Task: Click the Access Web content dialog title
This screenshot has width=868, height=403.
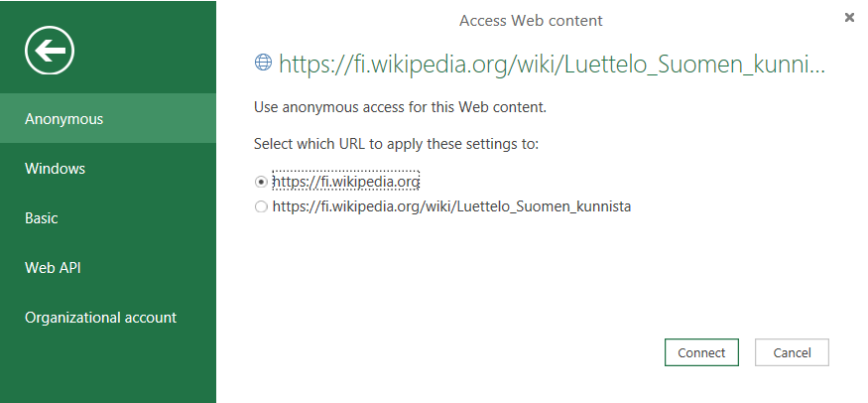Action: 531,20
